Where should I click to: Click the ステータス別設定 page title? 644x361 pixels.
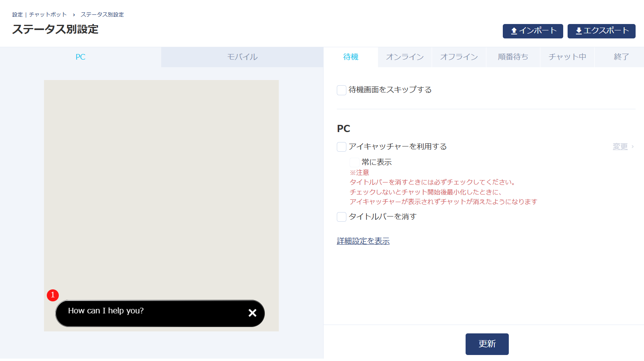coord(55,29)
